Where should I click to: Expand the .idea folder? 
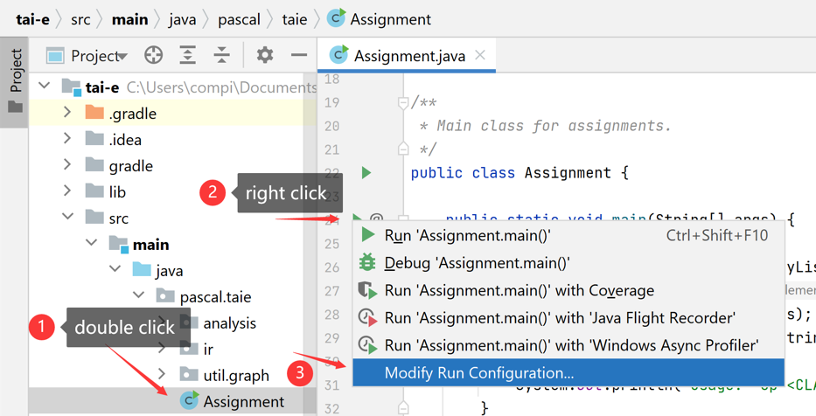[67, 137]
